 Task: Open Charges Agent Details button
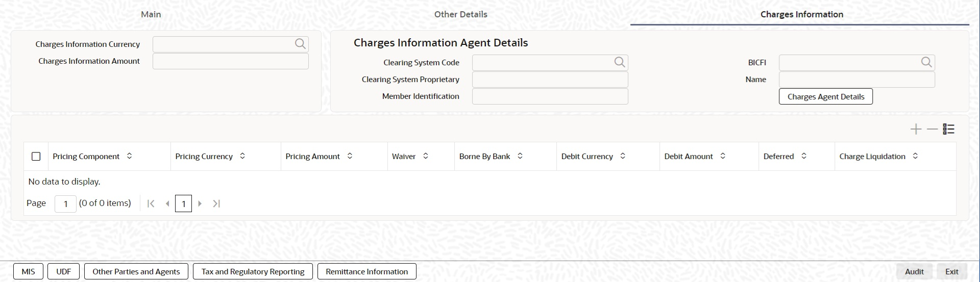[826, 96]
